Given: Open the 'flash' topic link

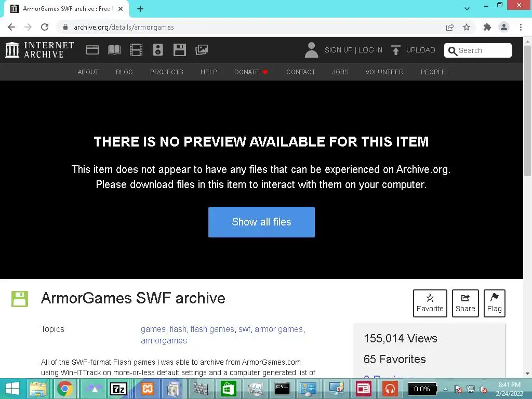Looking at the screenshot, I should coord(178,329).
